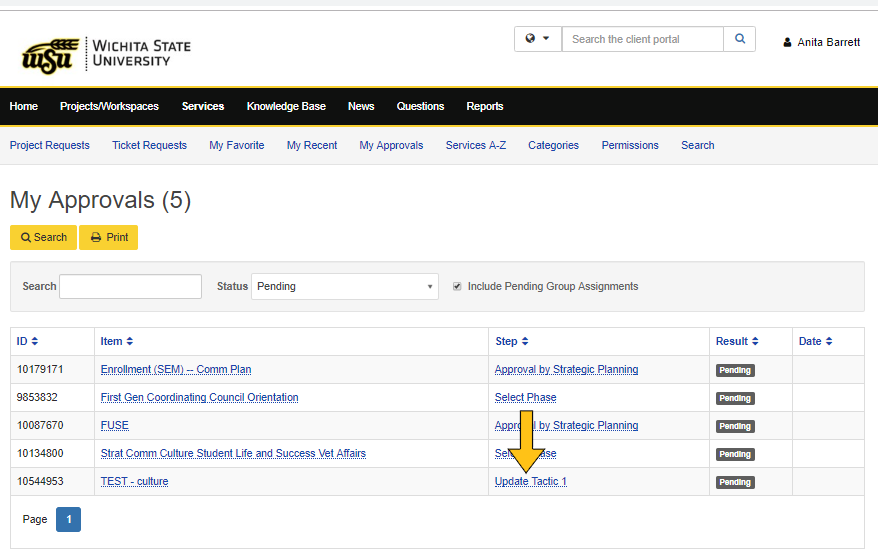
Task: Focus the Search the client portal field
Action: [x=643, y=39]
